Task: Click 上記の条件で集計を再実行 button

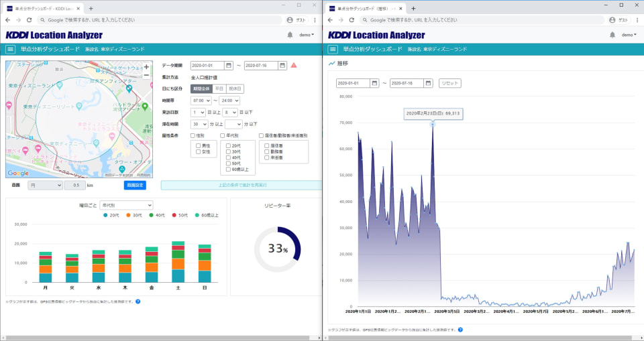Action: point(241,186)
